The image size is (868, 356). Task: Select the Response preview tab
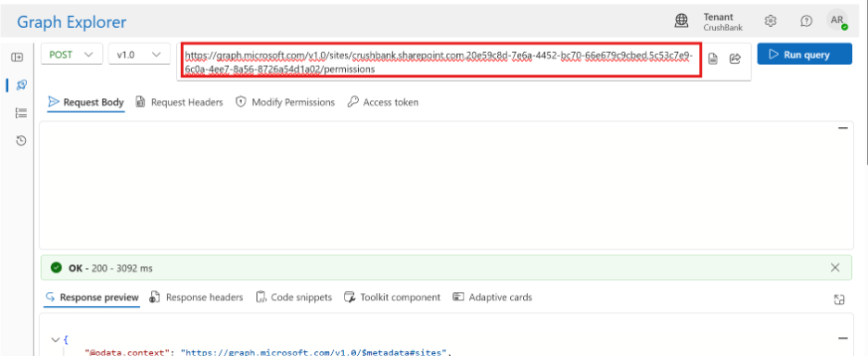91,298
